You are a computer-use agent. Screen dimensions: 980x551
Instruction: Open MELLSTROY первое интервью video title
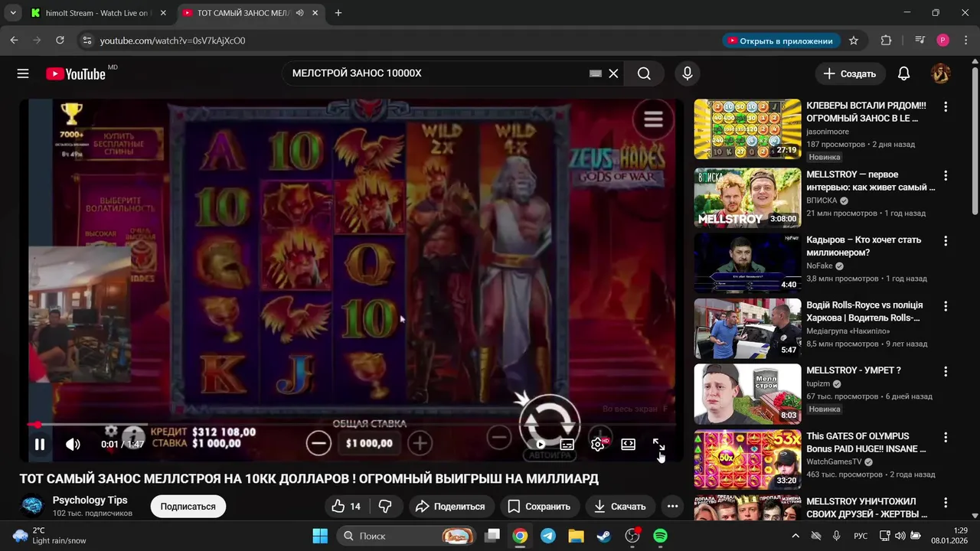[871, 181]
